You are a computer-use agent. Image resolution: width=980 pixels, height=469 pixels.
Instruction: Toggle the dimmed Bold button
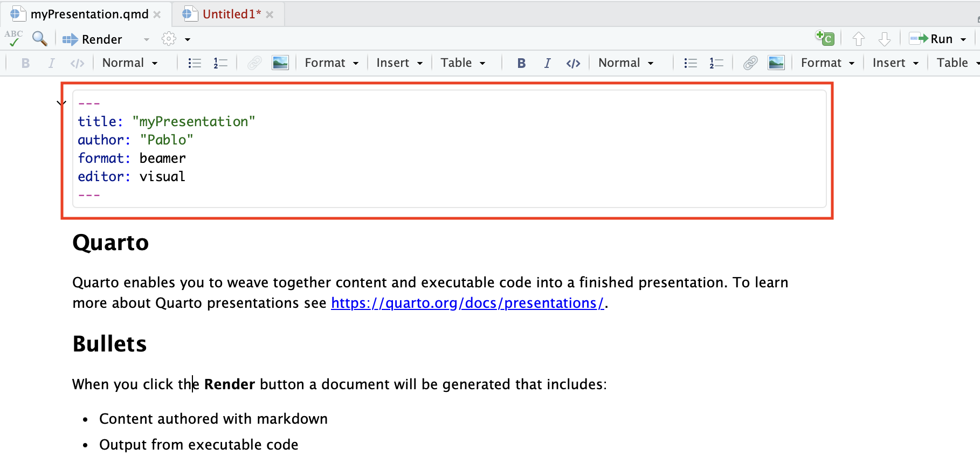pyautogui.click(x=25, y=63)
